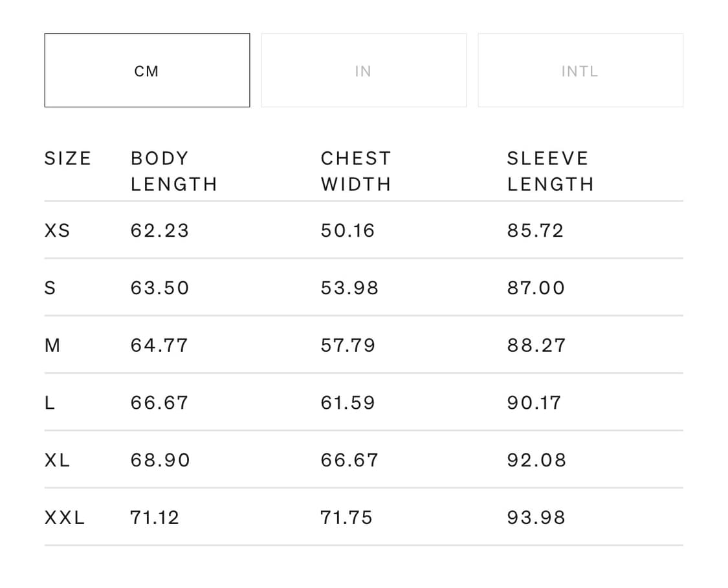Click the XXL chest width value 71.75

click(346, 517)
